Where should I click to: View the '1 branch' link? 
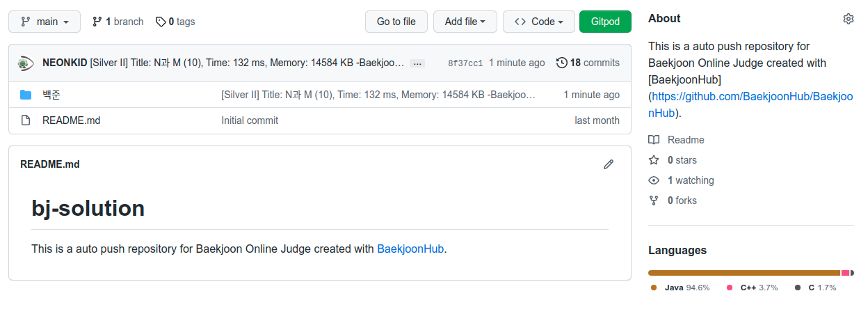tap(118, 22)
